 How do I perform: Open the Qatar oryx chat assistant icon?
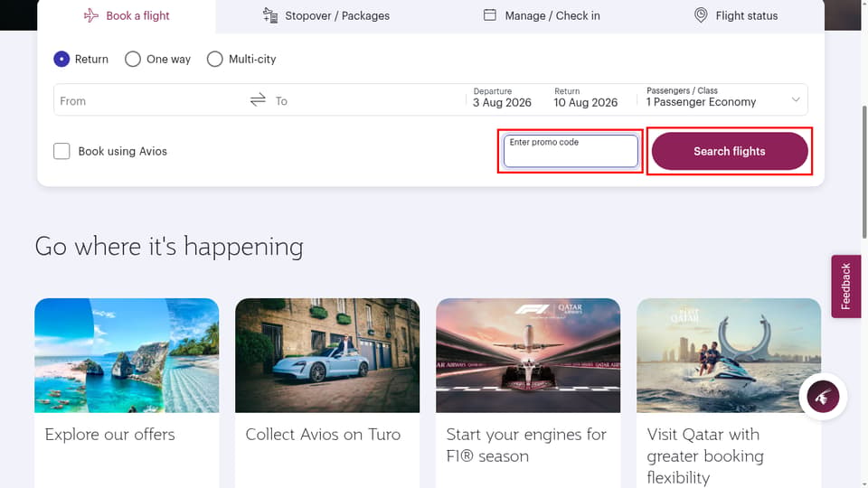click(823, 397)
